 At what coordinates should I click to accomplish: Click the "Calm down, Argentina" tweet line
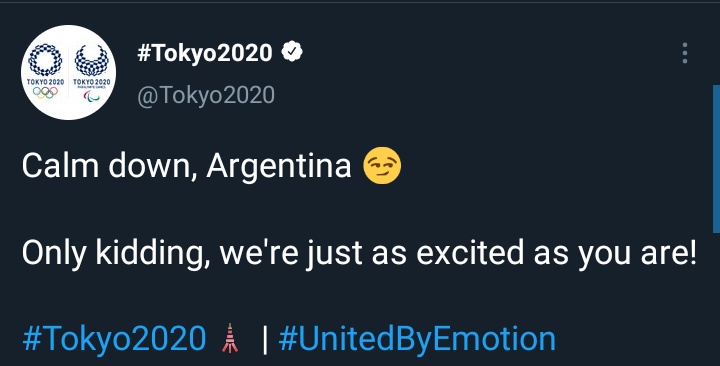[211, 166]
